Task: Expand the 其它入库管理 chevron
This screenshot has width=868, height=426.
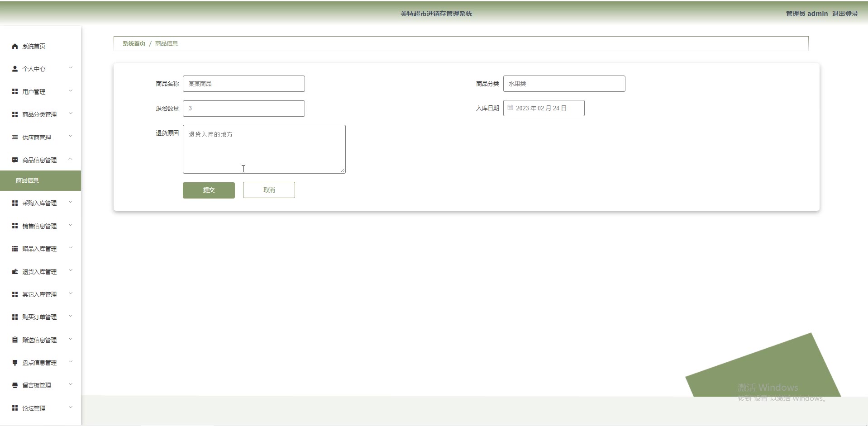Action: point(71,293)
